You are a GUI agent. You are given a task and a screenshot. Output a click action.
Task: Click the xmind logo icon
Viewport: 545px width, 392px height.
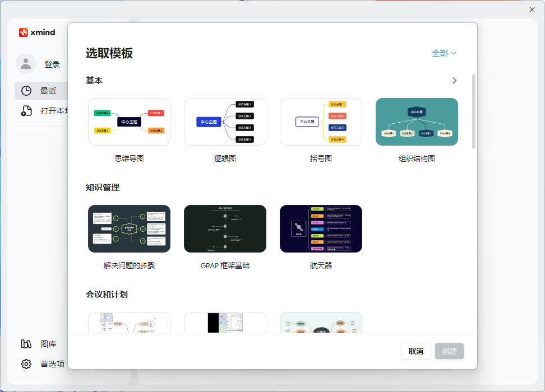[25, 32]
